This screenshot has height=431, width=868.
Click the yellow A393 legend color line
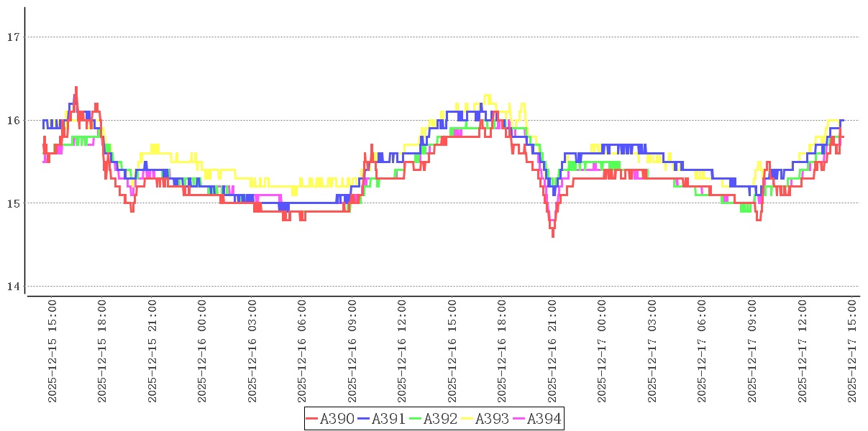pyautogui.click(x=467, y=419)
